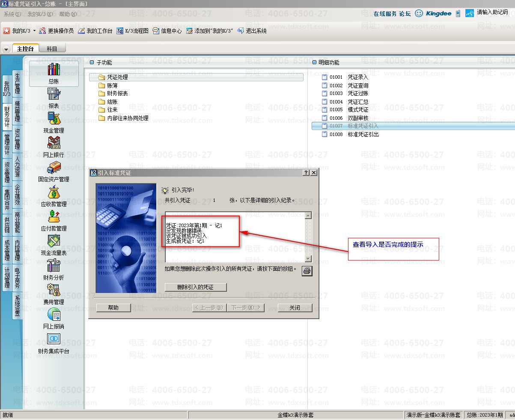
Task: Click 更换操作员 in the toolbar
Action: tap(56, 31)
